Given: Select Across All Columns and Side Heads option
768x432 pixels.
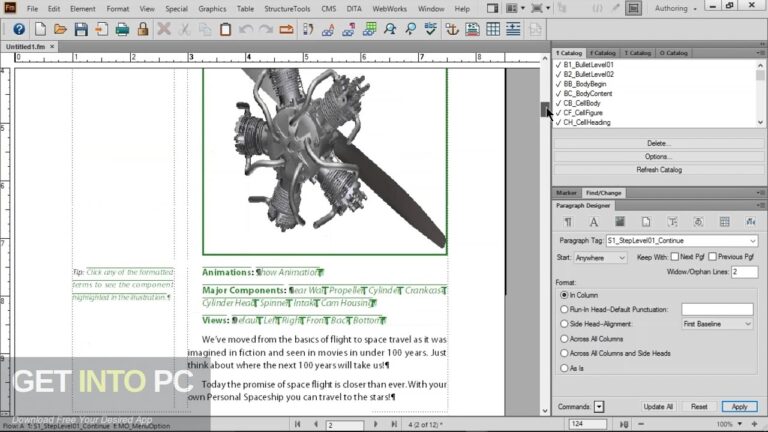Looking at the screenshot, I should tap(564, 353).
